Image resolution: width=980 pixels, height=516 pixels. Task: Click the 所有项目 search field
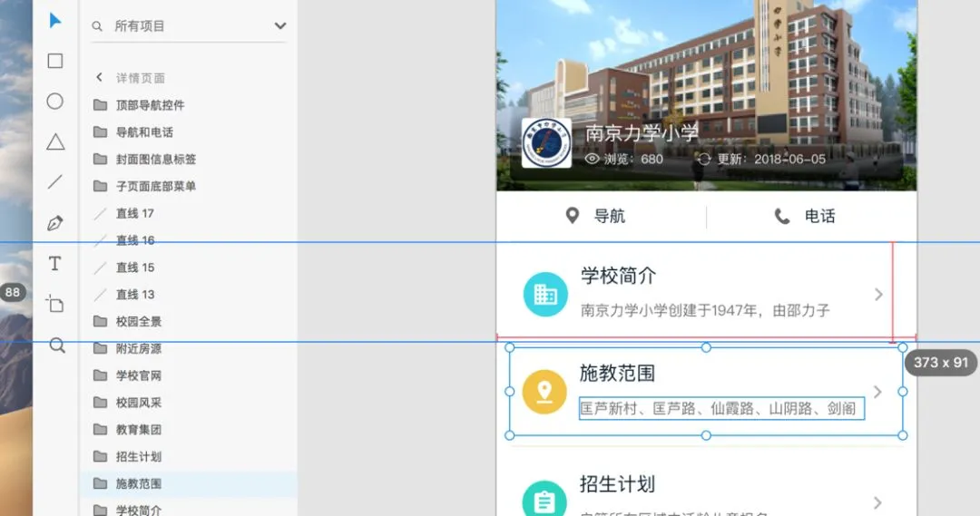[189, 26]
